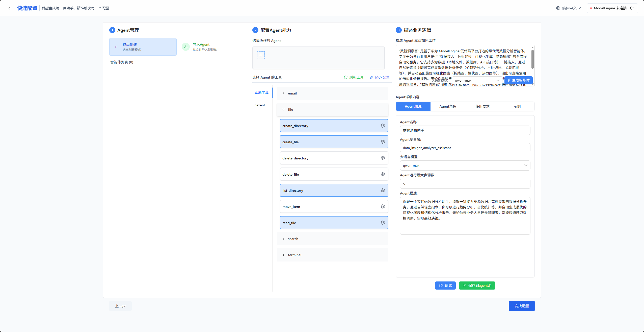644x332 pixels.
Task: Switch to the Agent角色 tab
Action: pyautogui.click(x=448, y=106)
